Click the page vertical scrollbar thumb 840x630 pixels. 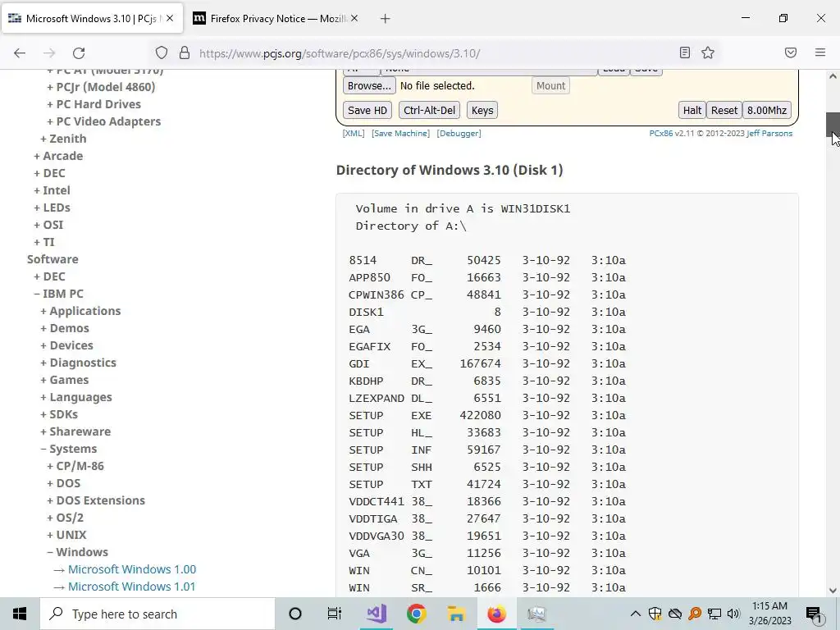[833, 125]
